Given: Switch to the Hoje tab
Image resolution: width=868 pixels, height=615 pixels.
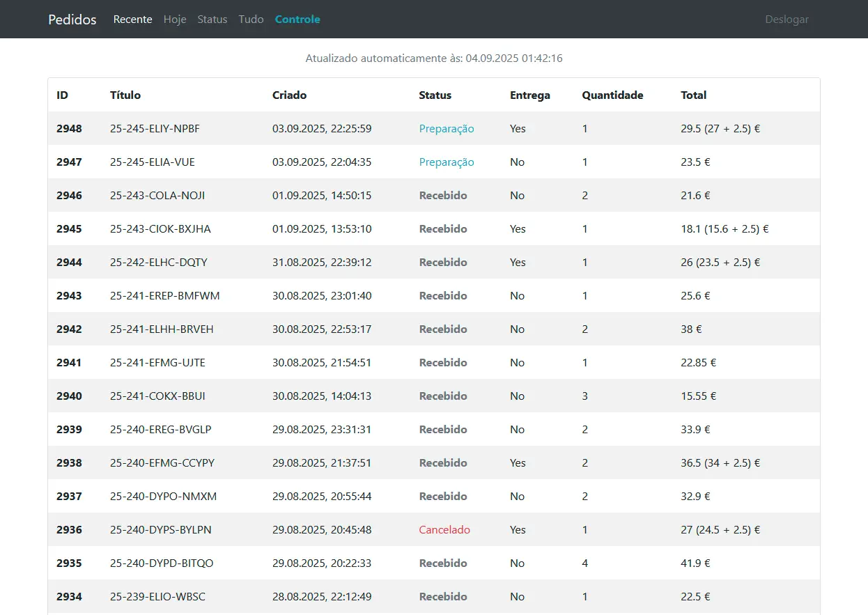Looking at the screenshot, I should (x=175, y=20).
